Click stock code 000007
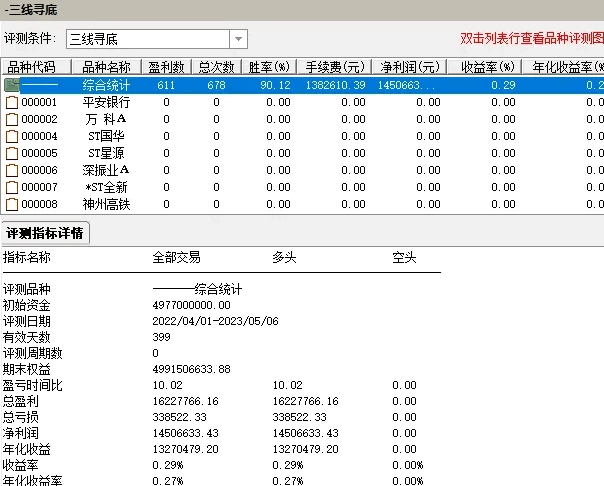 point(39,187)
